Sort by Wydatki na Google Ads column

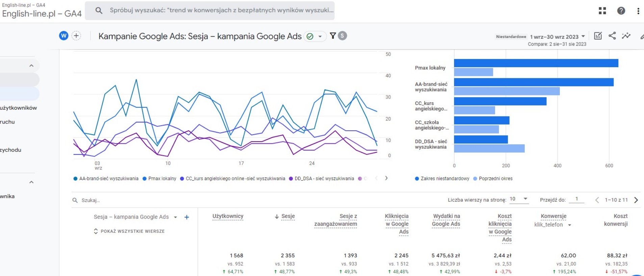point(446,220)
